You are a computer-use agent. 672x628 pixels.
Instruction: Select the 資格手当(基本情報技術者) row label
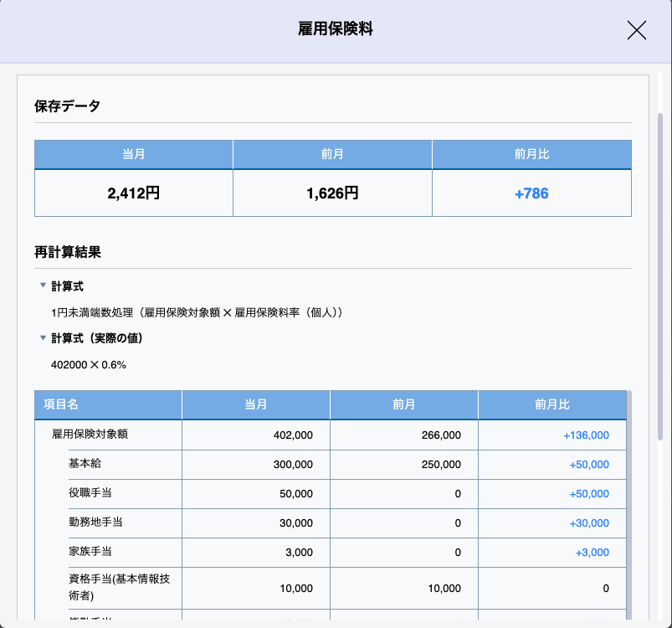point(113,588)
